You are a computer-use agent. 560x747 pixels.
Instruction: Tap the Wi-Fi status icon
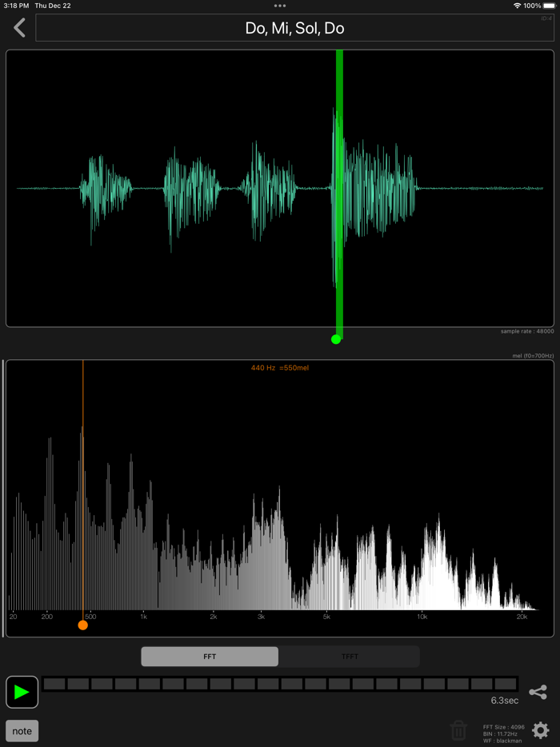pos(517,6)
